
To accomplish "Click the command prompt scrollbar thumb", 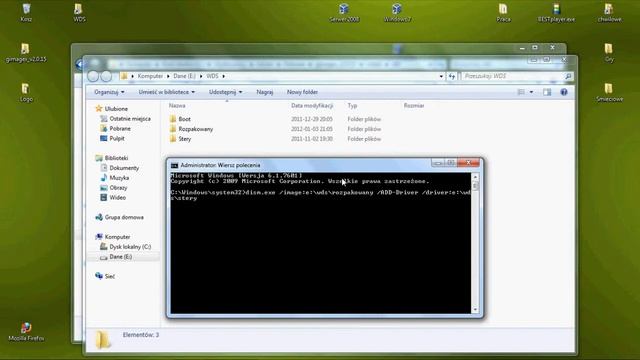I will pyautogui.click(x=475, y=186).
